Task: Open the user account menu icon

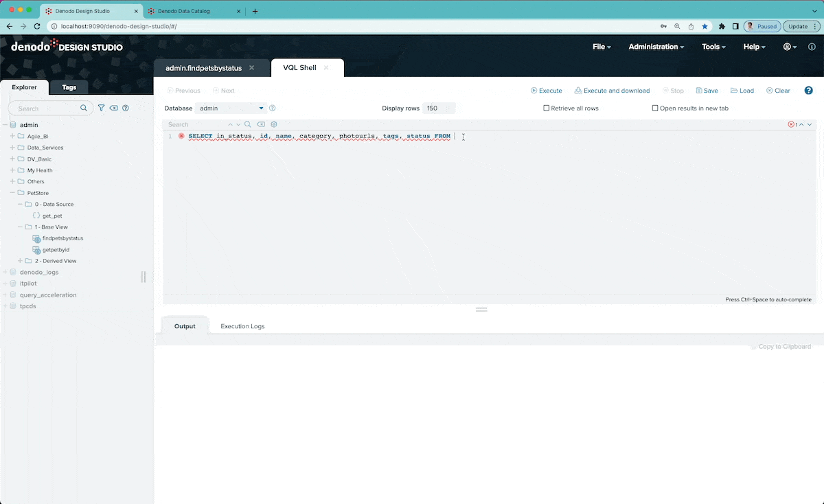Action: click(x=790, y=47)
